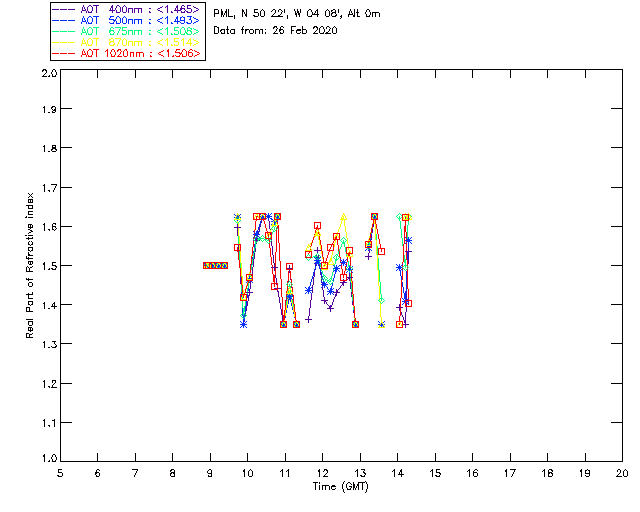Click the AOT 400nm legend entry
This screenshot has height=512, width=640.
[127, 9]
